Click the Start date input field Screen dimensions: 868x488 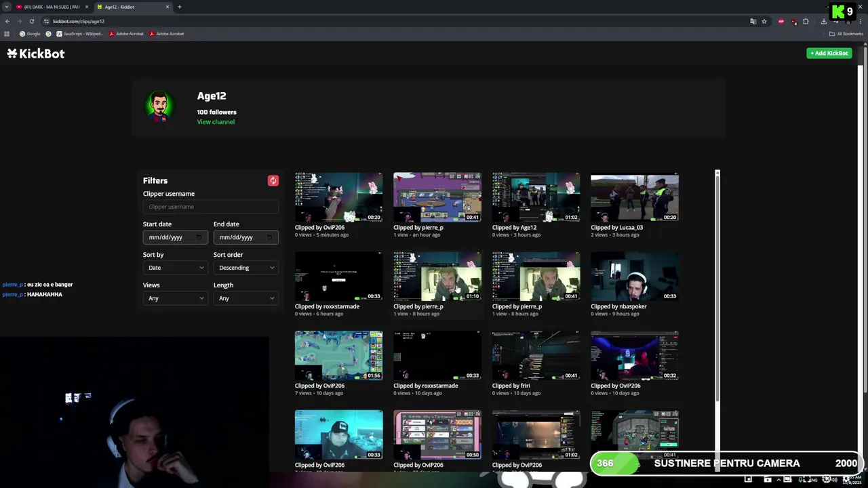point(175,237)
